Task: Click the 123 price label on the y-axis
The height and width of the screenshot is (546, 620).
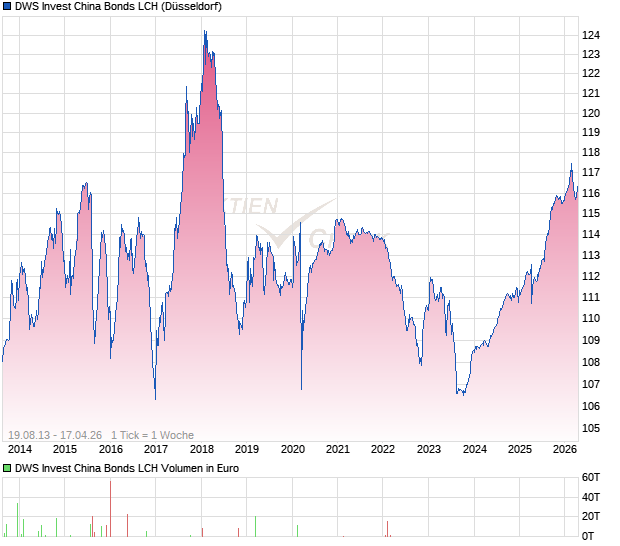Action: coord(591,55)
